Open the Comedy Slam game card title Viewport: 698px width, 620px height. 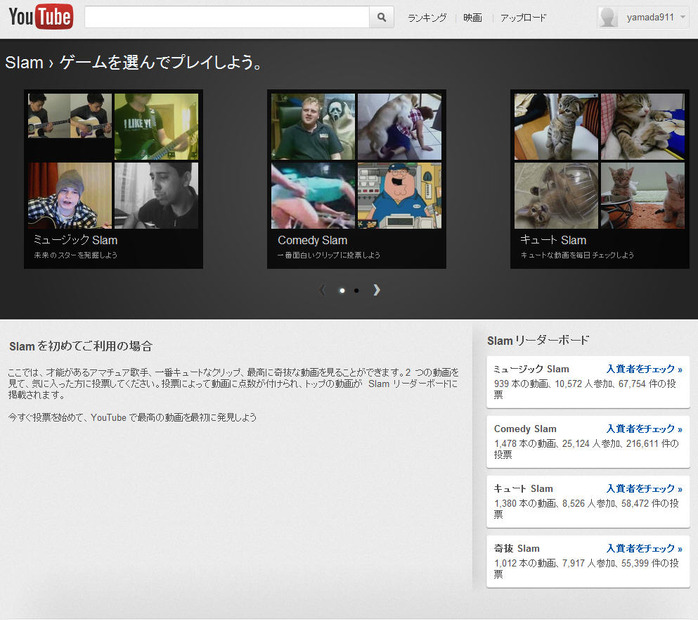click(x=312, y=240)
